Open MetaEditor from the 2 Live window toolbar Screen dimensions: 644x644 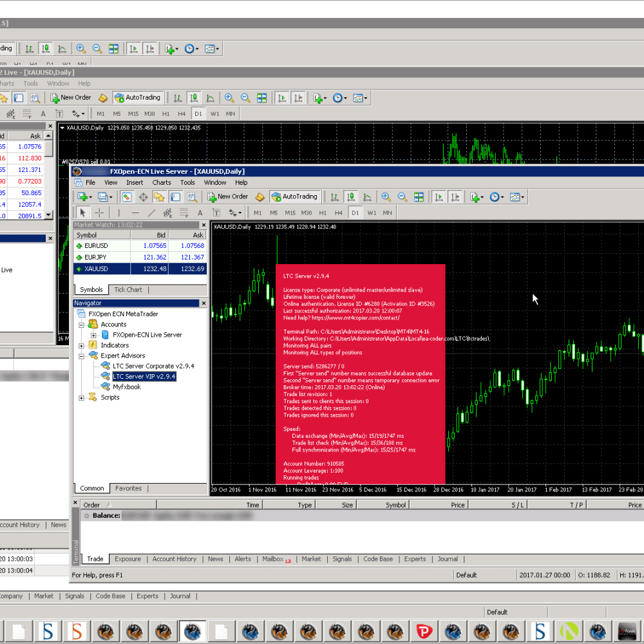click(103, 98)
